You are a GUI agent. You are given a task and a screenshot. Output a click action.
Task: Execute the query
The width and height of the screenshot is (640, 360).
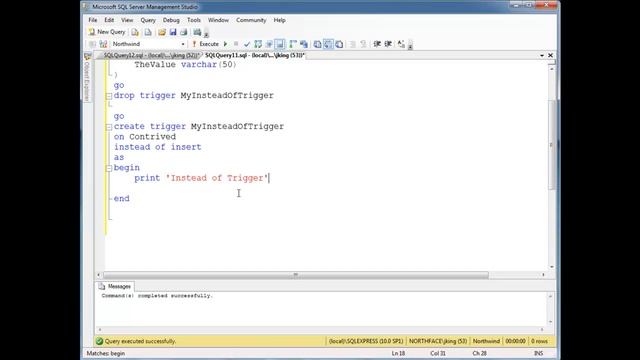point(205,44)
